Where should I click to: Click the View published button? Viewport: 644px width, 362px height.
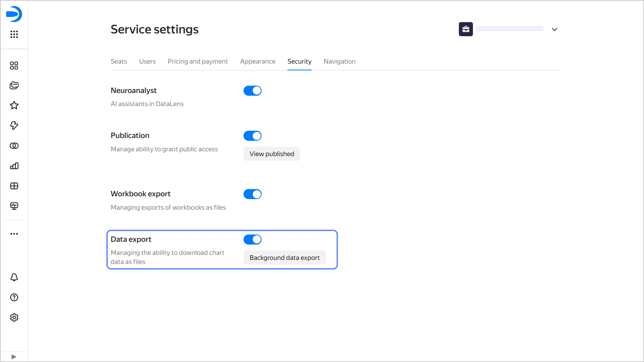(x=272, y=154)
